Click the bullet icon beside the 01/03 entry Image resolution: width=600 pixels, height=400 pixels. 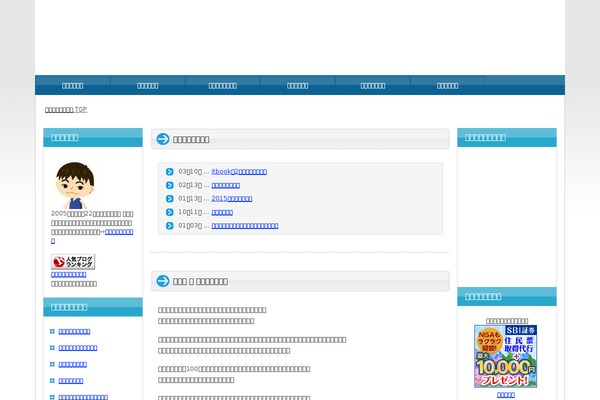tap(170, 226)
